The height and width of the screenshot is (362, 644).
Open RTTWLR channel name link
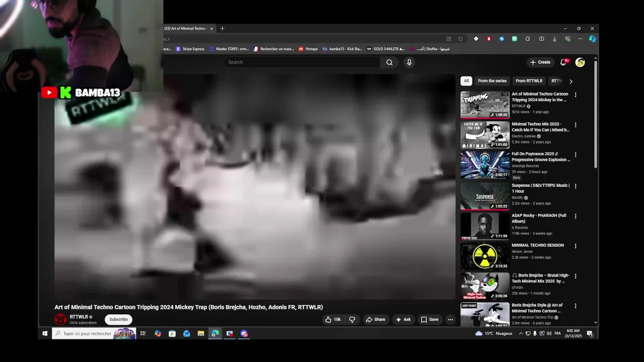[78, 317]
